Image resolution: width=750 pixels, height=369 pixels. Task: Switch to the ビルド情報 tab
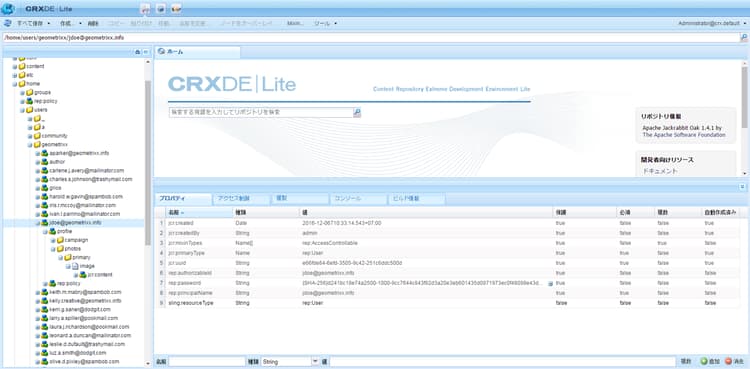(416, 199)
